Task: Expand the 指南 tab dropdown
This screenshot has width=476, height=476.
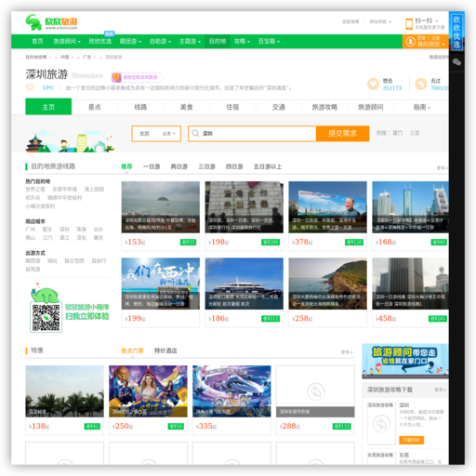Action: (422, 107)
